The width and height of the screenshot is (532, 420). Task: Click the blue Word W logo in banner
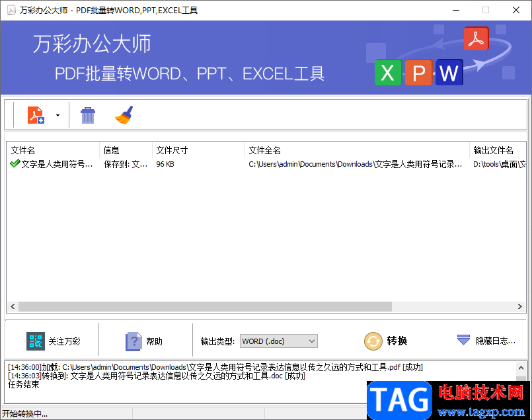click(449, 72)
